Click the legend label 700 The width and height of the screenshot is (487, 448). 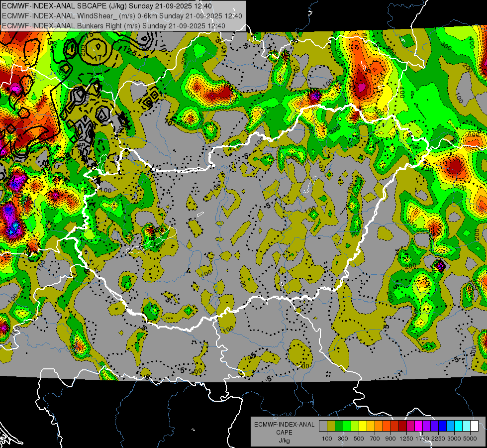[375, 439]
